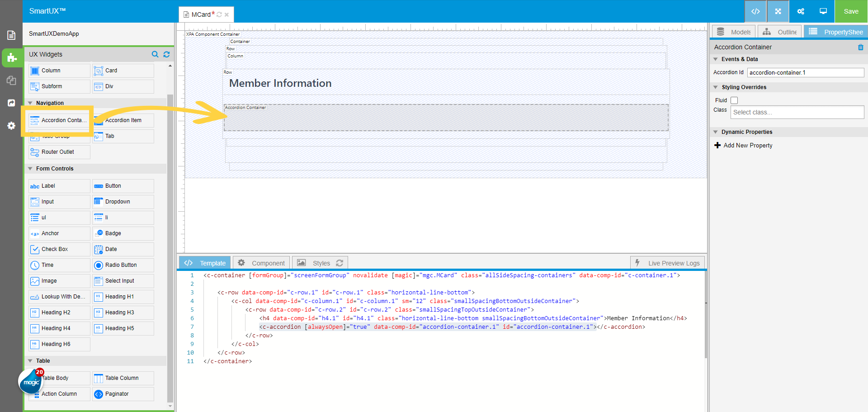The height and width of the screenshot is (412, 868).
Task: Open the Class select dropdown
Action: [x=797, y=112]
